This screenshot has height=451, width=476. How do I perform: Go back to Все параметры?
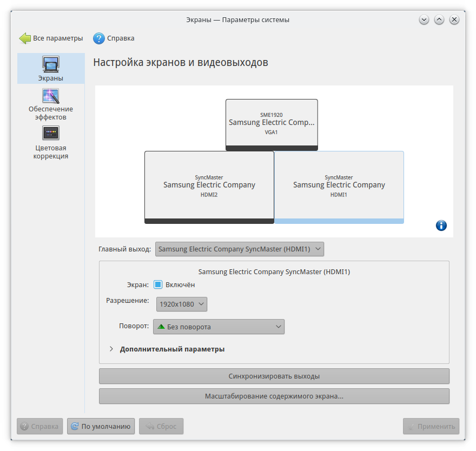click(51, 38)
